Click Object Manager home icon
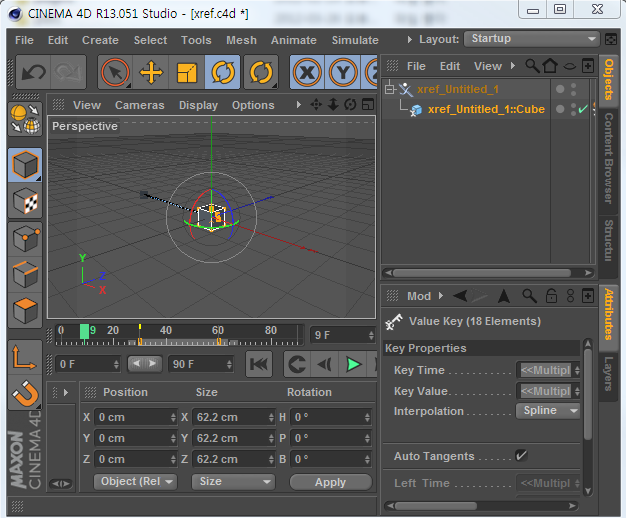626x518 pixels. (x=550, y=65)
